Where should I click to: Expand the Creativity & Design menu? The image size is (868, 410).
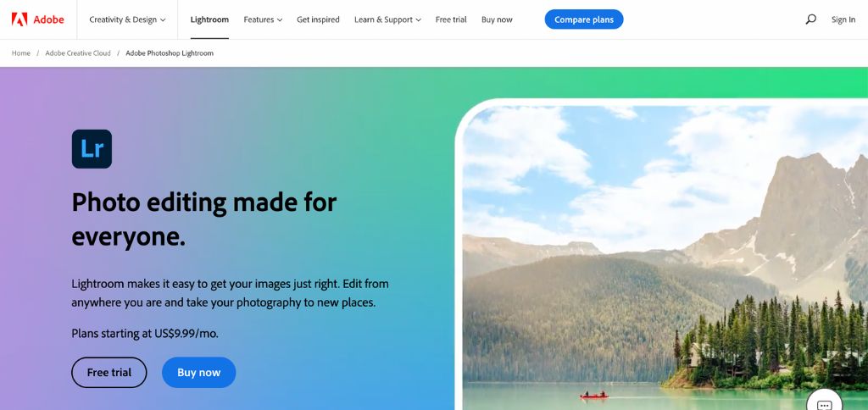click(127, 19)
